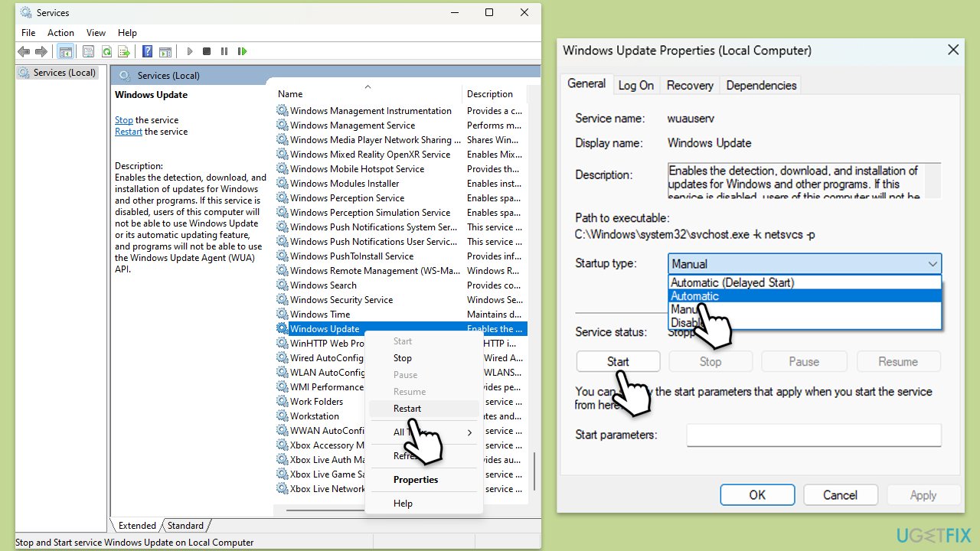Switch to Extended view tab

[137, 526]
